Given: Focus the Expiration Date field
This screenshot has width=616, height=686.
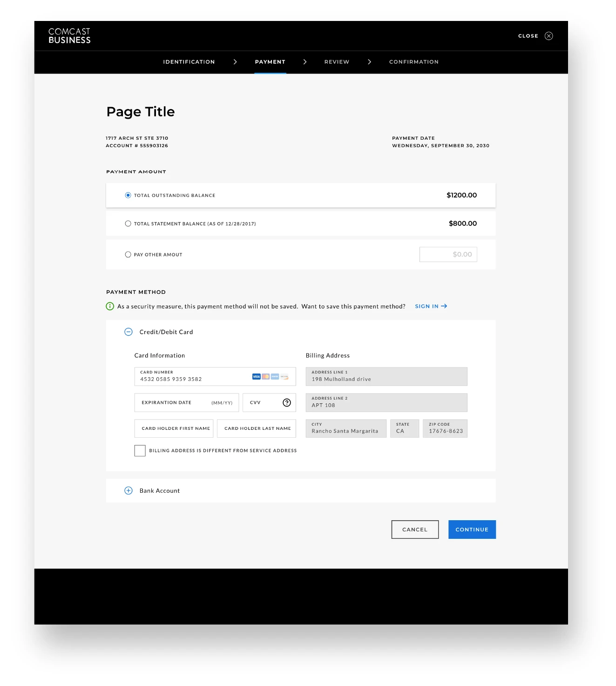Looking at the screenshot, I should (187, 403).
